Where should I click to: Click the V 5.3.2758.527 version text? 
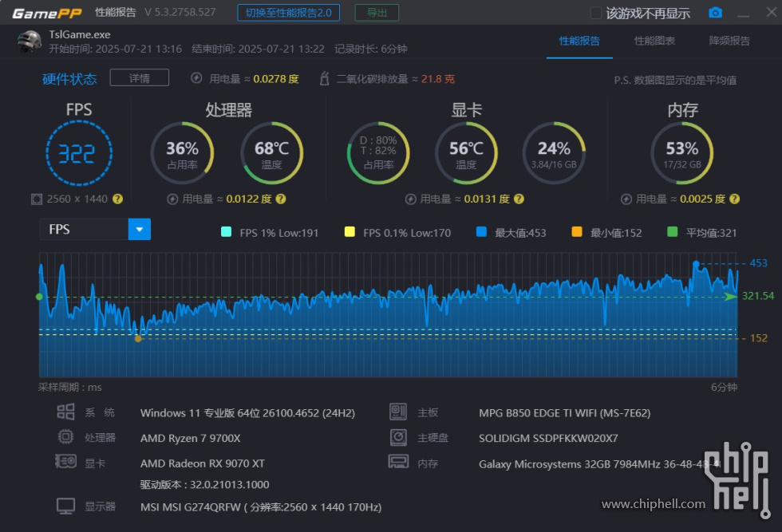[x=180, y=13]
